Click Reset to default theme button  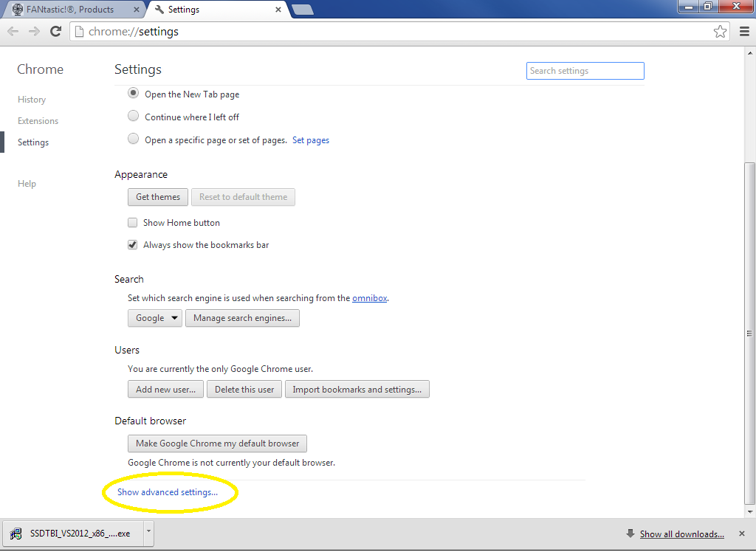click(x=244, y=197)
